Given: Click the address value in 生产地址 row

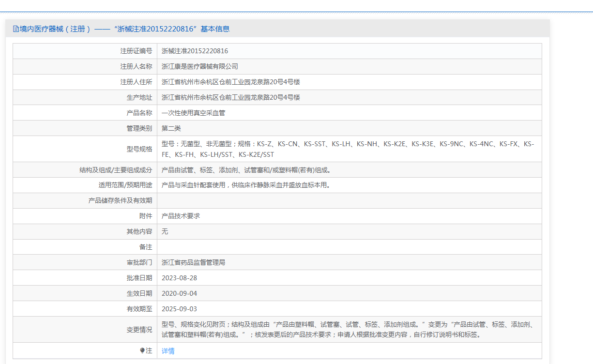Looking at the screenshot, I should [x=231, y=97].
